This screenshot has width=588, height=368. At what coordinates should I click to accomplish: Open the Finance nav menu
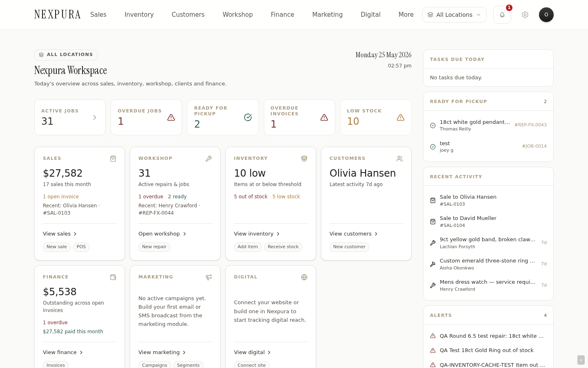click(283, 15)
